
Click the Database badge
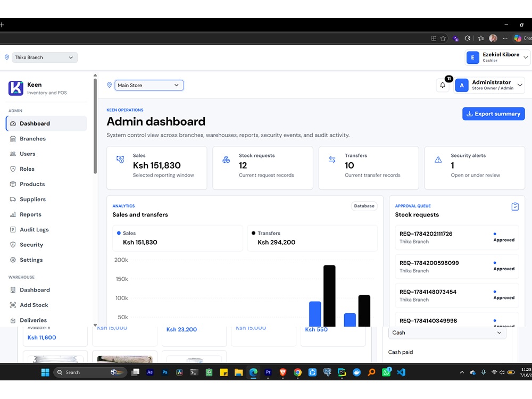[364, 206]
